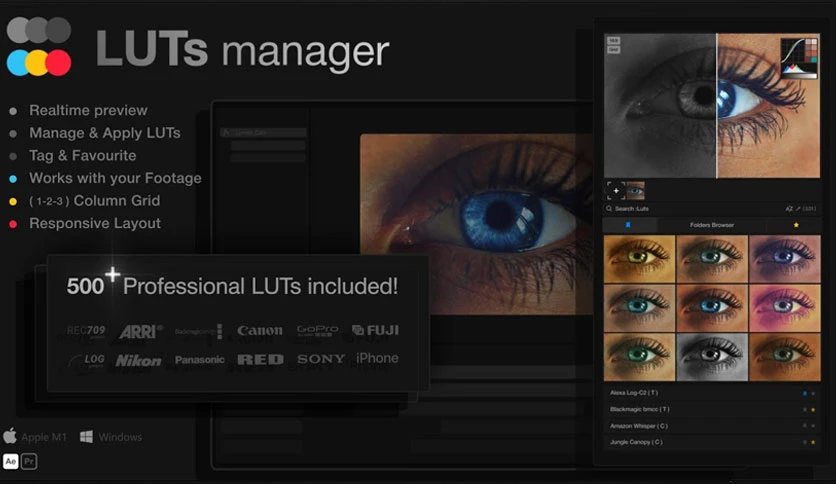Select the Alexa Log-C2 (T) LUT row
The image size is (836, 484).
712,393
